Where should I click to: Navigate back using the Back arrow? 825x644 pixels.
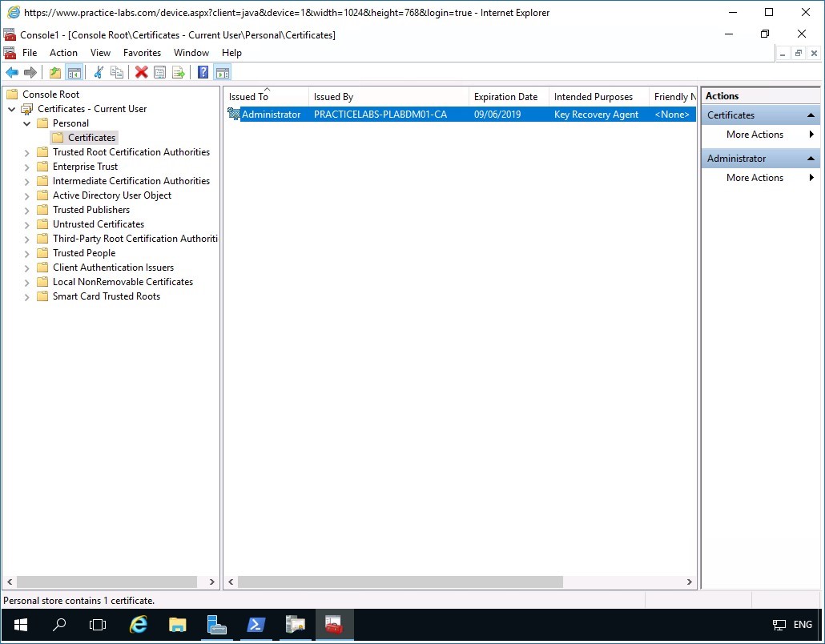tap(12, 72)
